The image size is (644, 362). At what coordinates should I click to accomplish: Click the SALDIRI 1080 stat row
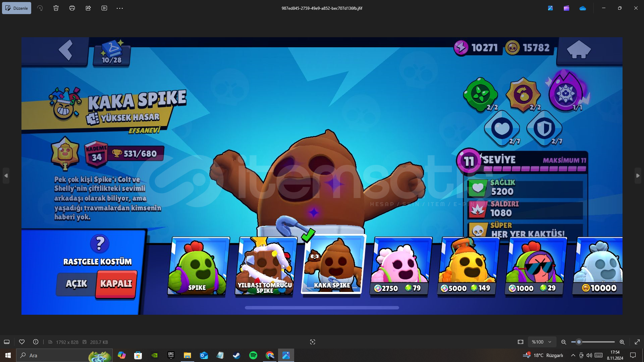[525, 209]
